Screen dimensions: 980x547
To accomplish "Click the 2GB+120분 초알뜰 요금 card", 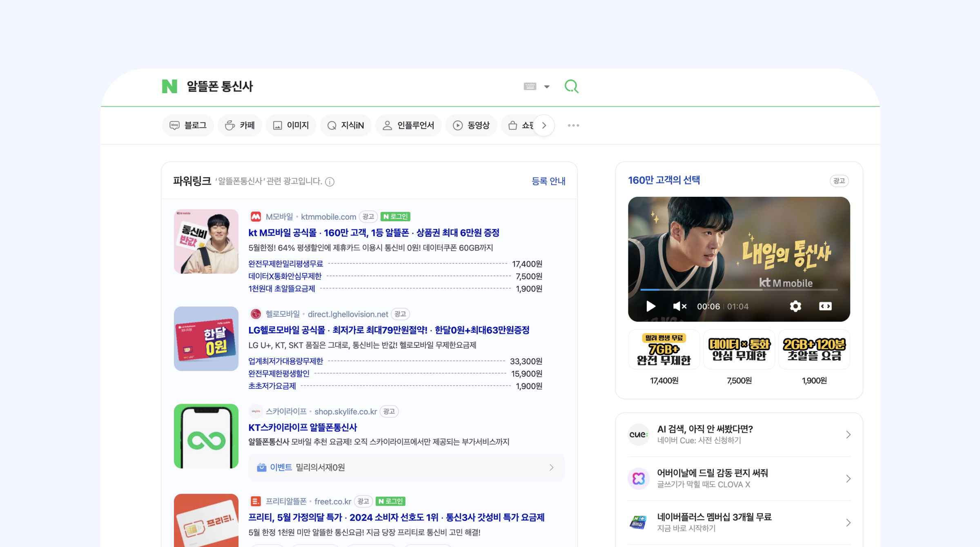I will coord(814,349).
